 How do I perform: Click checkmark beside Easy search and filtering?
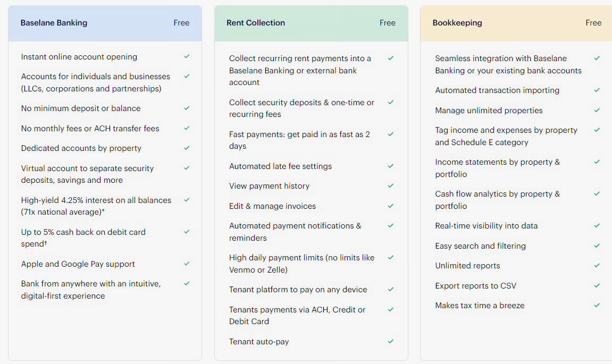pos(597,246)
